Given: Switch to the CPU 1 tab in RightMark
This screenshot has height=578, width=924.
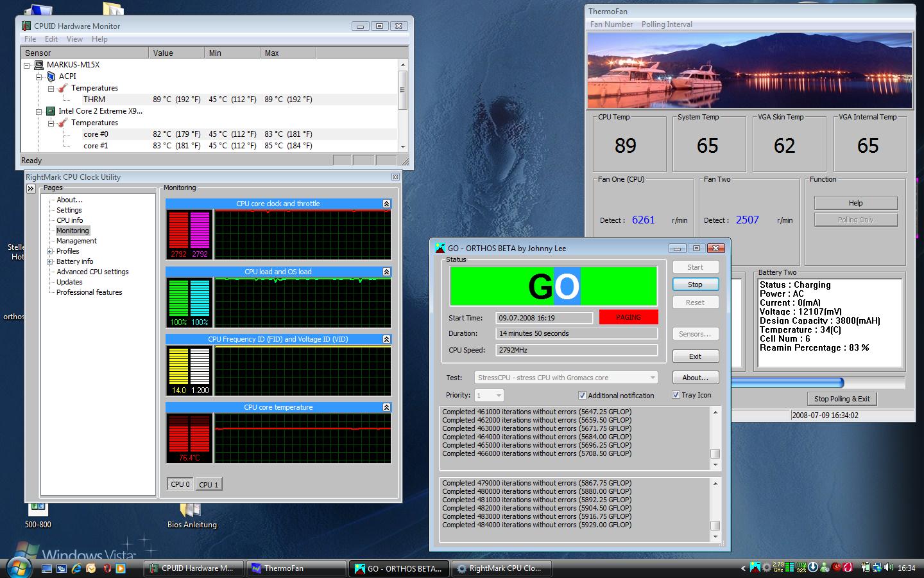Looking at the screenshot, I should click(209, 485).
